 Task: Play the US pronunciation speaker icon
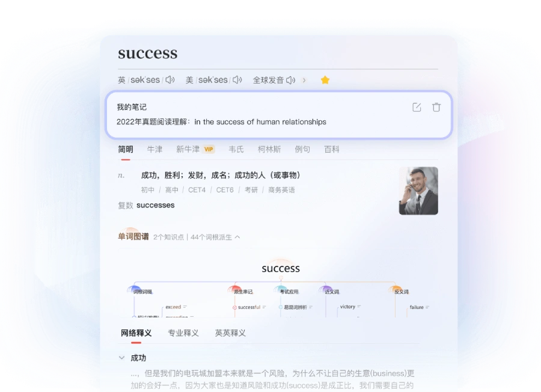(x=236, y=79)
